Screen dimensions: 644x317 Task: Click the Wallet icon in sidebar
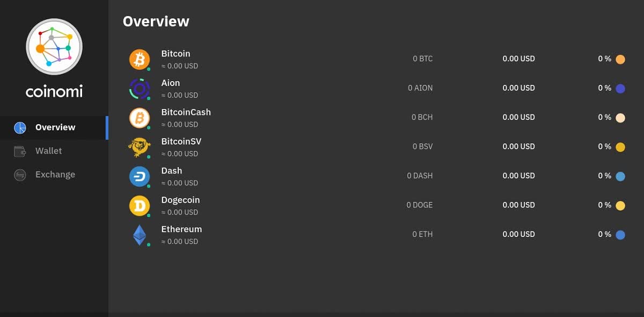20,152
